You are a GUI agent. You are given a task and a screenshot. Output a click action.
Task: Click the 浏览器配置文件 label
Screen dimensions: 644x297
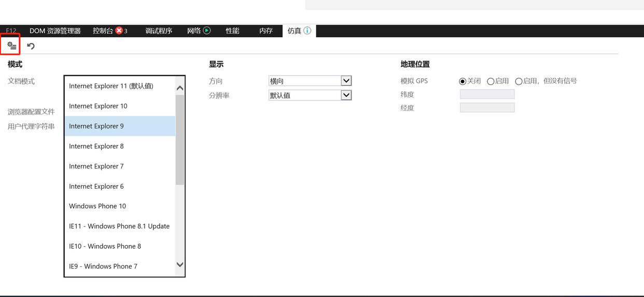(31, 112)
